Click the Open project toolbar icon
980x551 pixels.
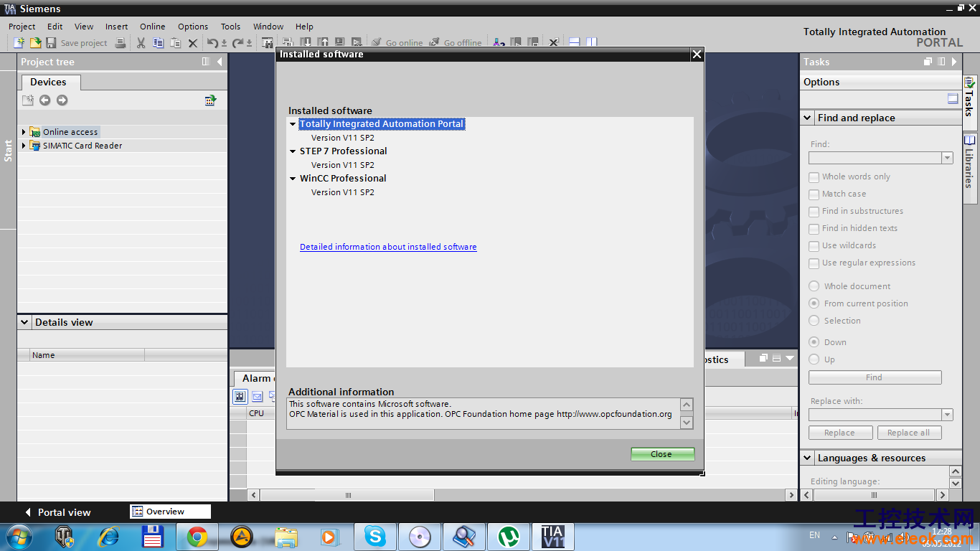[x=35, y=43]
